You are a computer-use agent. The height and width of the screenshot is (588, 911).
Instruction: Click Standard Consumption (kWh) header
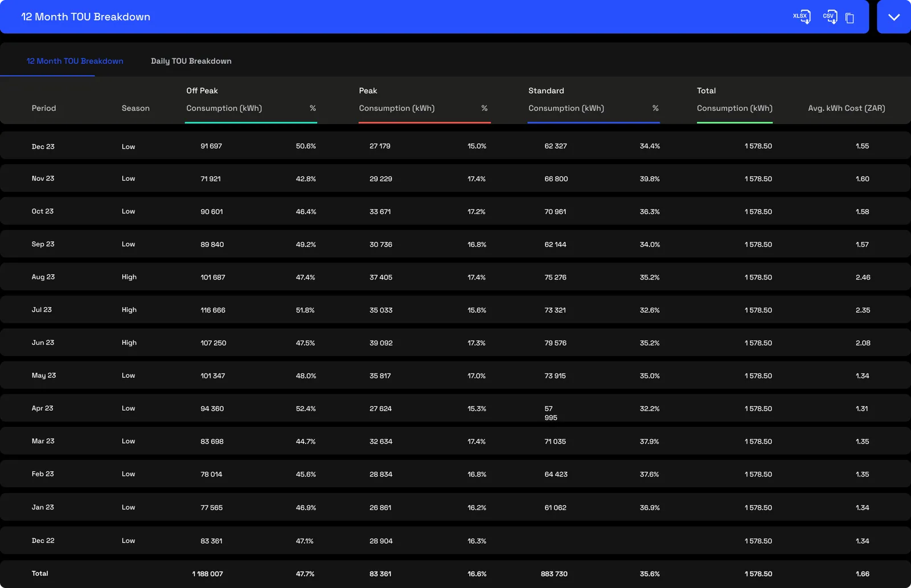566,108
